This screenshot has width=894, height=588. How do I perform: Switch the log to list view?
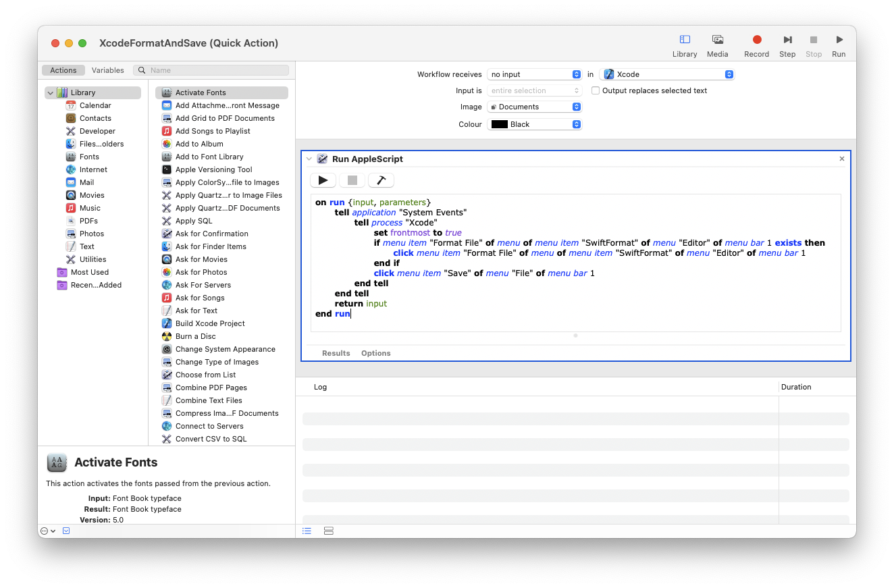tap(306, 531)
